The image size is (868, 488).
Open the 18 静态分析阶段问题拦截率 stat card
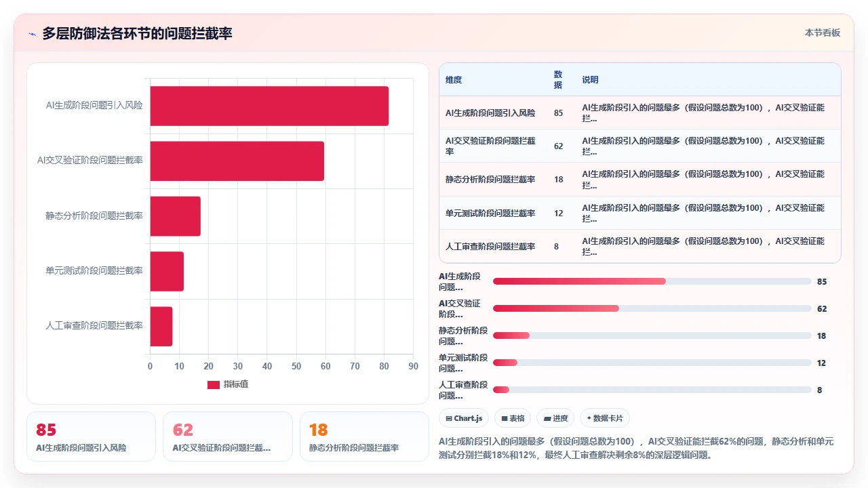364,436
